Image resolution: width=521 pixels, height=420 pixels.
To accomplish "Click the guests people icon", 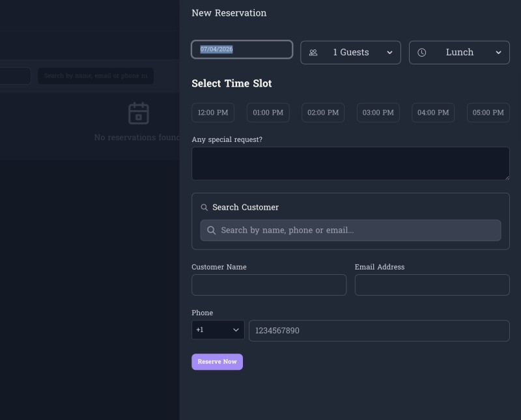I will (x=313, y=53).
